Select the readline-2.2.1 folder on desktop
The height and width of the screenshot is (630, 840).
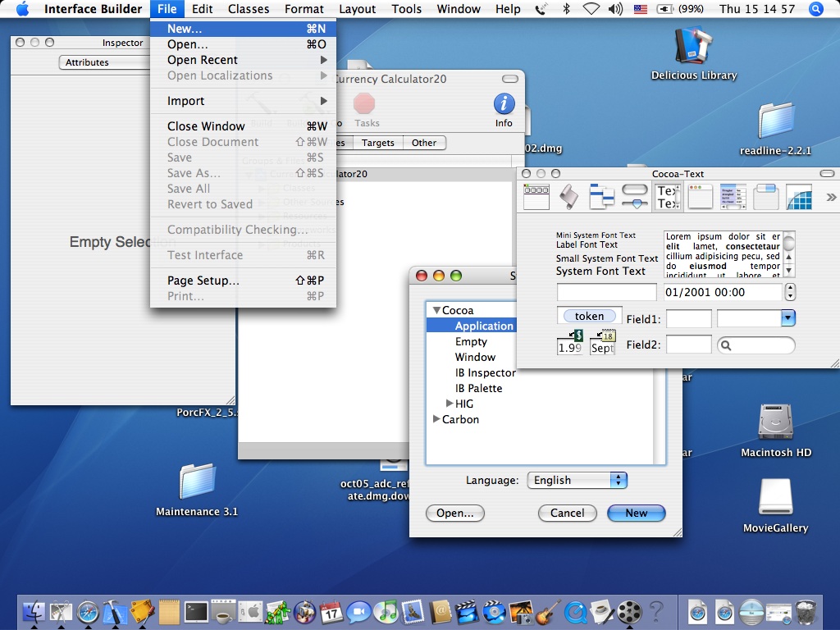[776, 121]
